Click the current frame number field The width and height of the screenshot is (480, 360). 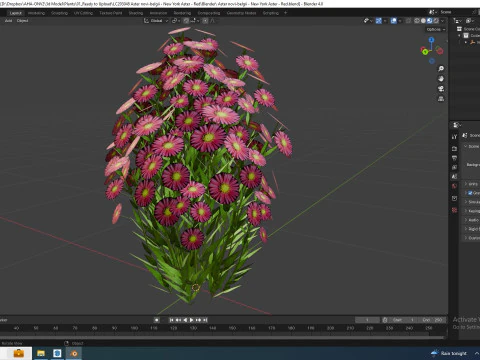367,320
